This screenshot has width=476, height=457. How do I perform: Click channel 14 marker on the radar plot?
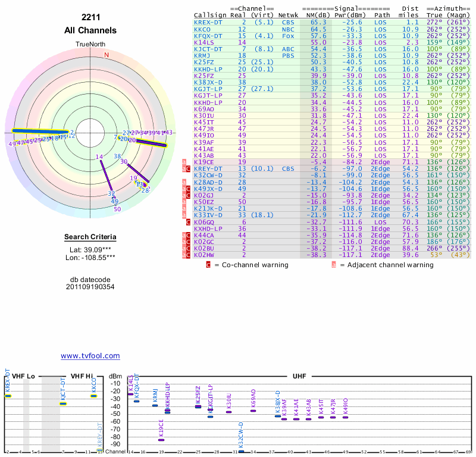(99, 156)
